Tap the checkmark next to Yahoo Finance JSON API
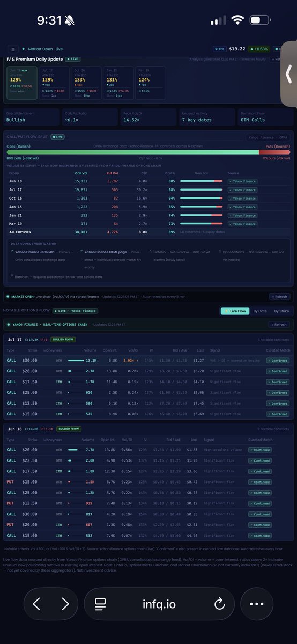 [12, 251]
